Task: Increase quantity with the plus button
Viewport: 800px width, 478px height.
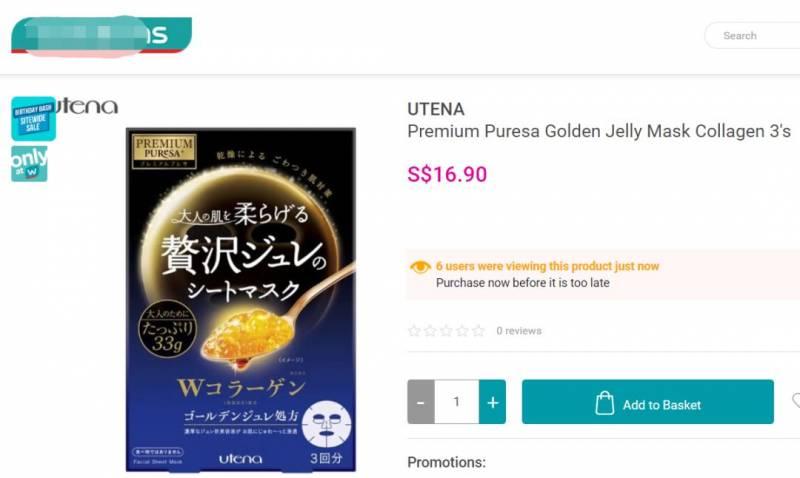Action: (x=492, y=402)
